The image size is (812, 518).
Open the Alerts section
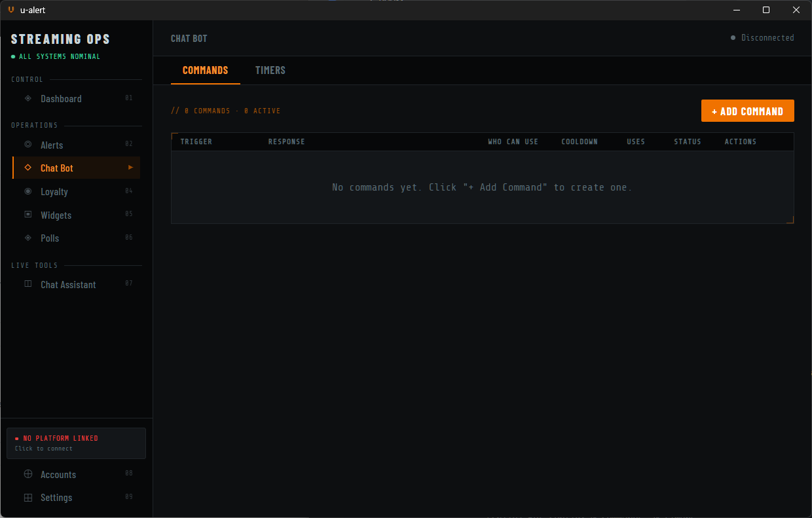point(77,145)
